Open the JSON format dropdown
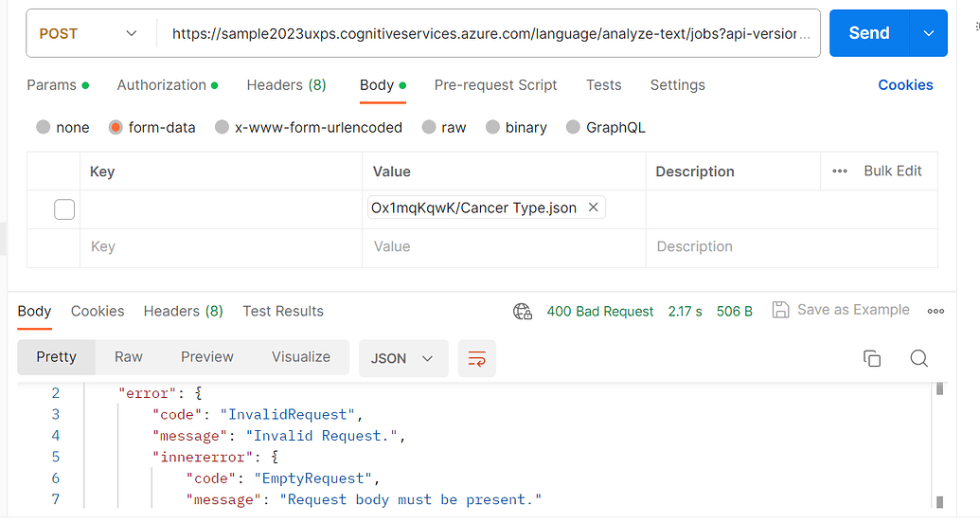 (402, 359)
